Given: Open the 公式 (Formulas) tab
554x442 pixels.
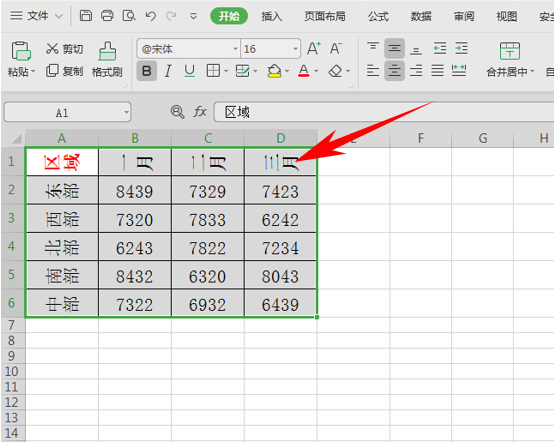Looking at the screenshot, I should pyautogui.click(x=378, y=16).
